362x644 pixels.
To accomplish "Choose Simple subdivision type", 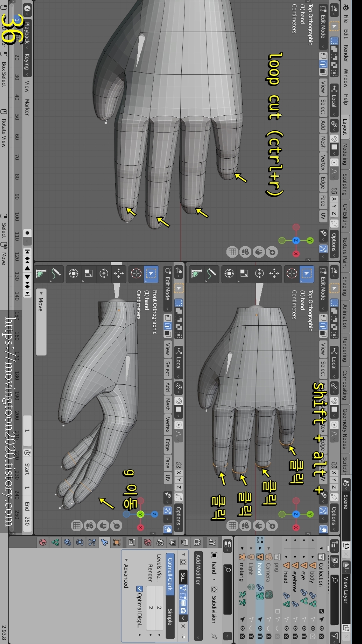I will 170,617.
